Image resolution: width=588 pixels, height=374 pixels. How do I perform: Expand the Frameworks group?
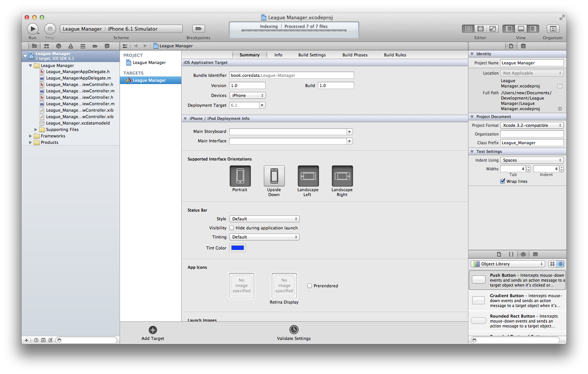31,136
